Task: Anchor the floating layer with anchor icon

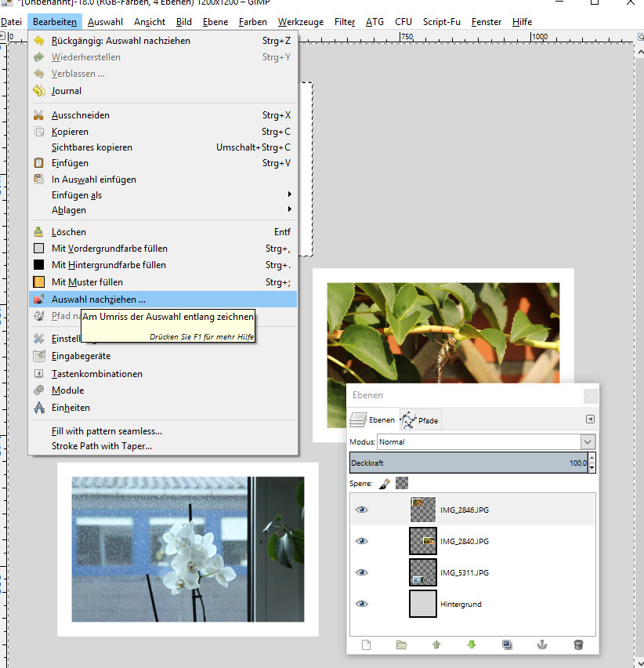Action: click(x=542, y=644)
